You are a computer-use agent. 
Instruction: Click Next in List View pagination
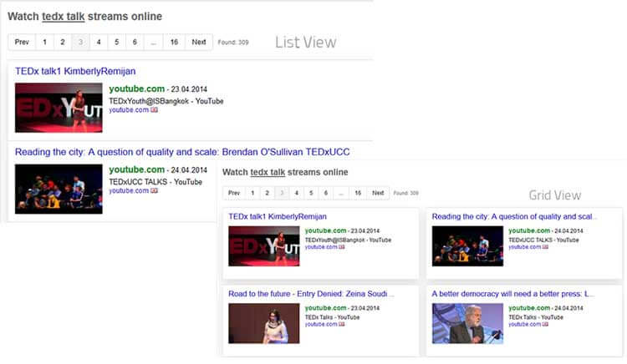[199, 42]
